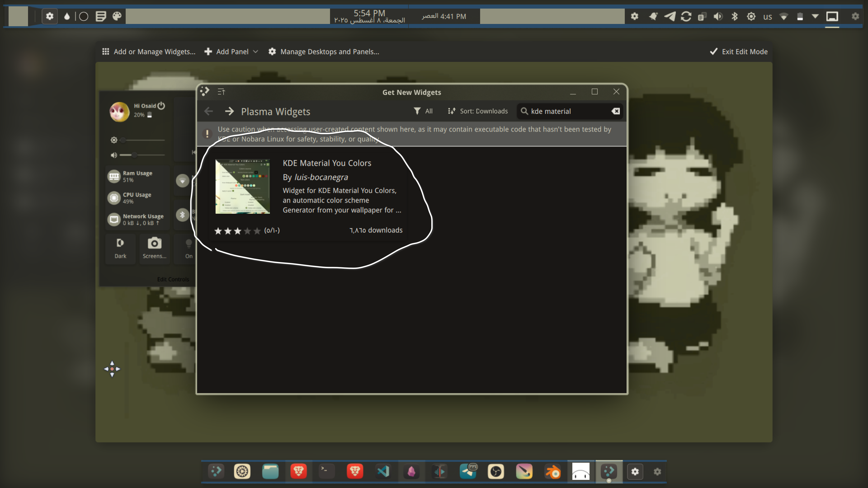Click the Edit Controls link
The width and height of the screenshot is (868, 488).
point(173,279)
